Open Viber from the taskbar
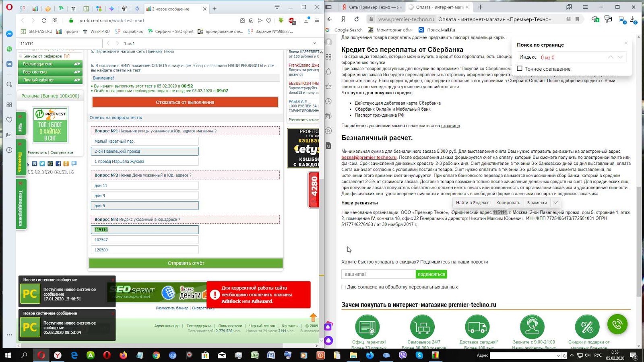Screen dimensions: 644x362 (402, 355)
